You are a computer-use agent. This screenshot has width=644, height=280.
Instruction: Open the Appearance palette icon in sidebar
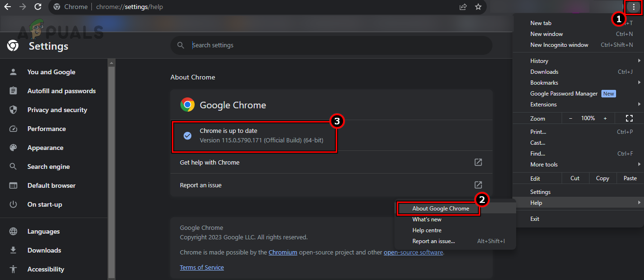13,147
